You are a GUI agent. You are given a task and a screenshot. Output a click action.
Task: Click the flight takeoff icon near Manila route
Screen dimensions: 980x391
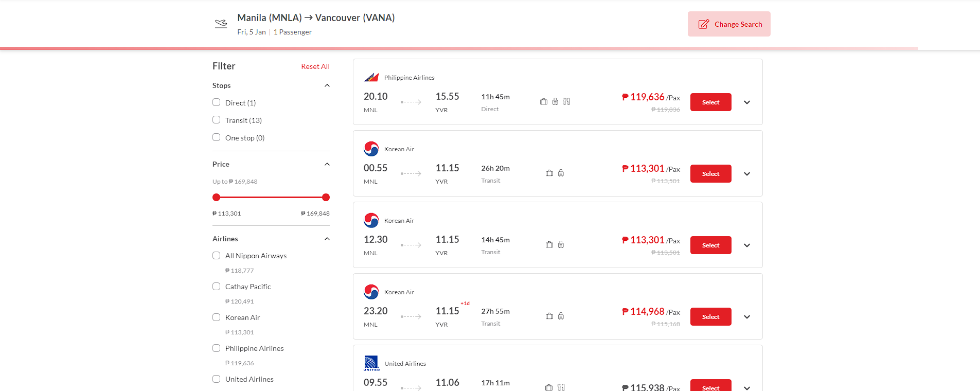pyautogui.click(x=221, y=24)
